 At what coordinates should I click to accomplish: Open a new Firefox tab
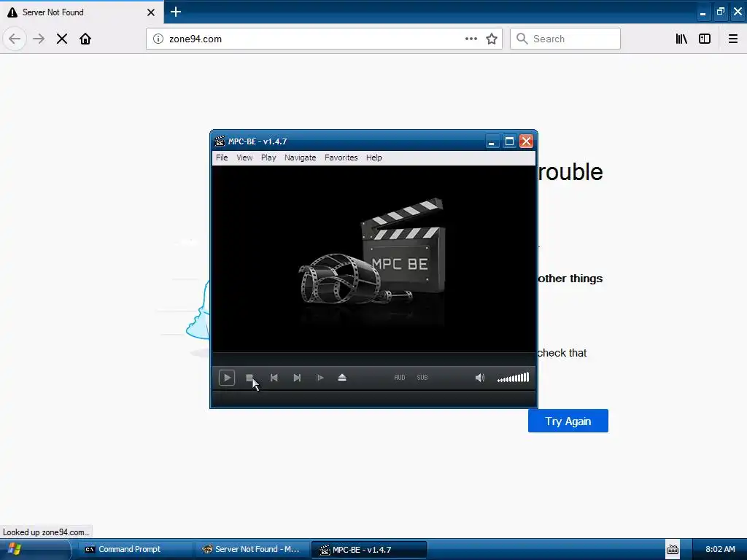176,12
